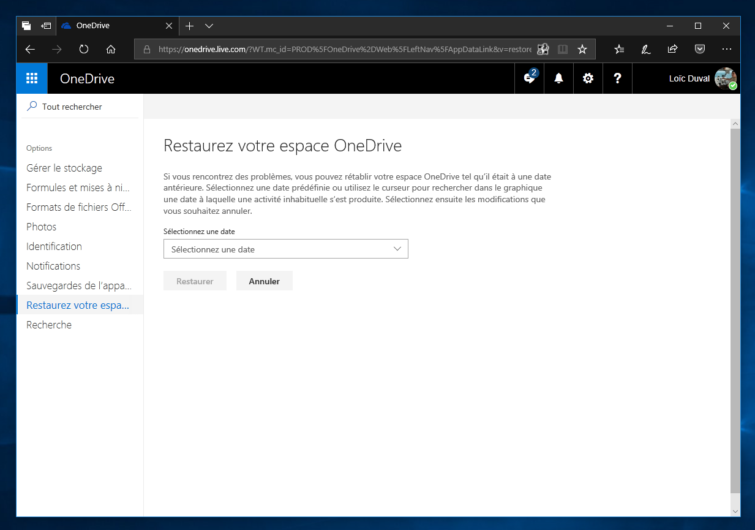Click the Tout rechercher search box
Viewport: 755px width, 530px height.
point(80,106)
